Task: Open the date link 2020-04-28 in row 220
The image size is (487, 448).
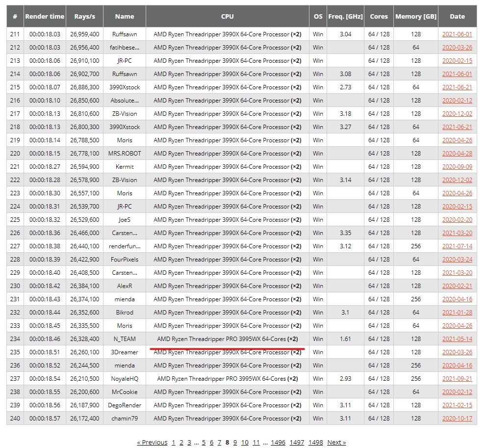Action: point(457,154)
